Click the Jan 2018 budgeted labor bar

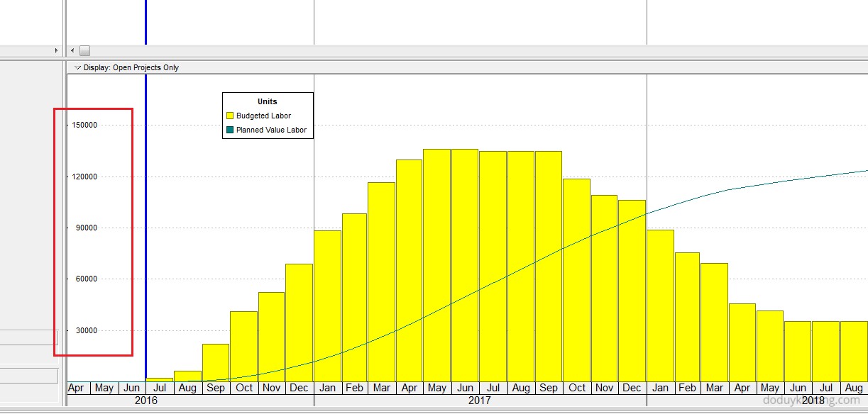click(660, 305)
